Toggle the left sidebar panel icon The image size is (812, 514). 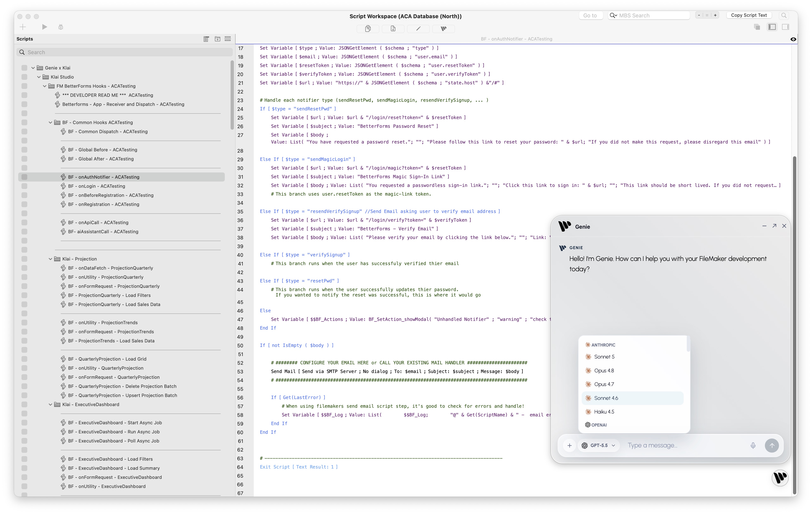click(x=772, y=27)
